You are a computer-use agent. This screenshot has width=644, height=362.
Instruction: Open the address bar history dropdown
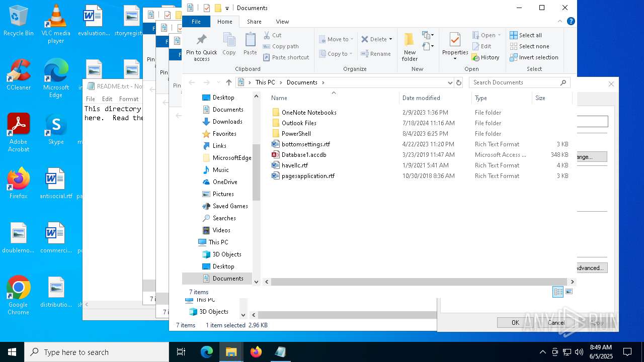pyautogui.click(x=450, y=82)
